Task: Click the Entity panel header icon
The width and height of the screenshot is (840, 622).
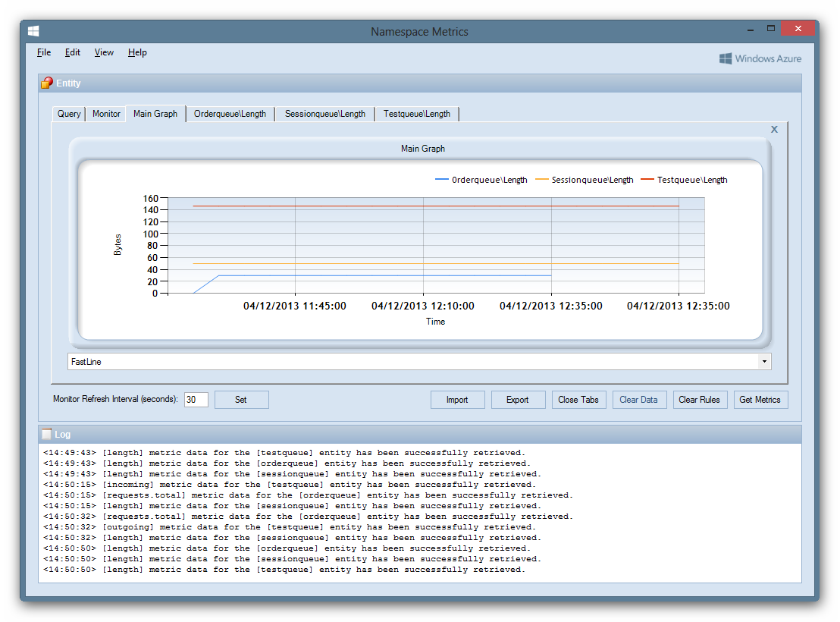Action: click(47, 83)
